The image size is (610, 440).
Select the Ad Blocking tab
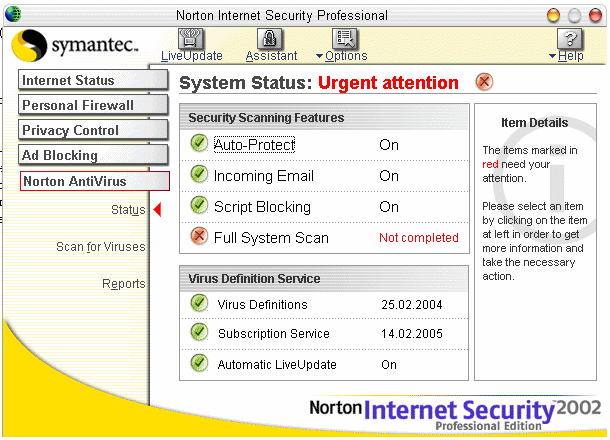pyautogui.click(x=93, y=155)
